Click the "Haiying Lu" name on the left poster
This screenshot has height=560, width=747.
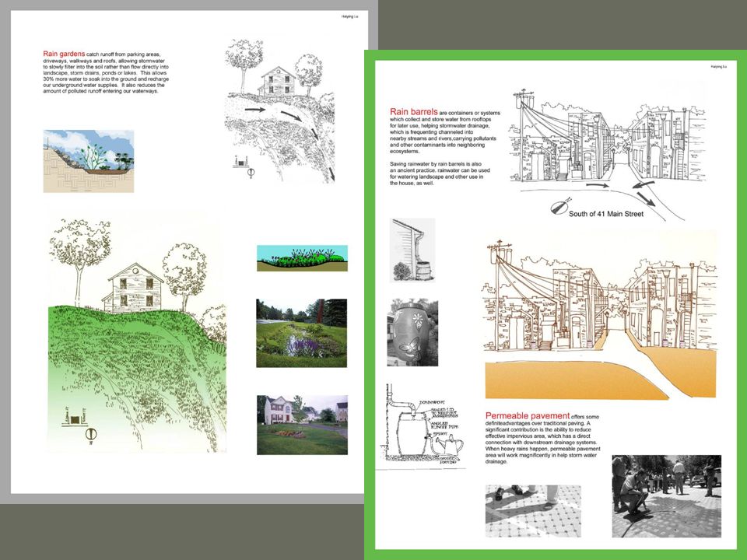click(349, 16)
